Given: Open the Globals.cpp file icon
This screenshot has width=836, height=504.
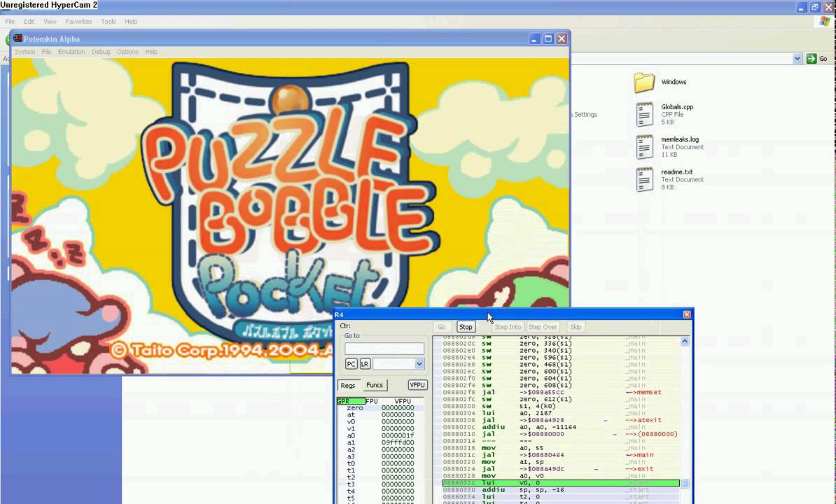Looking at the screenshot, I should (644, 114).
